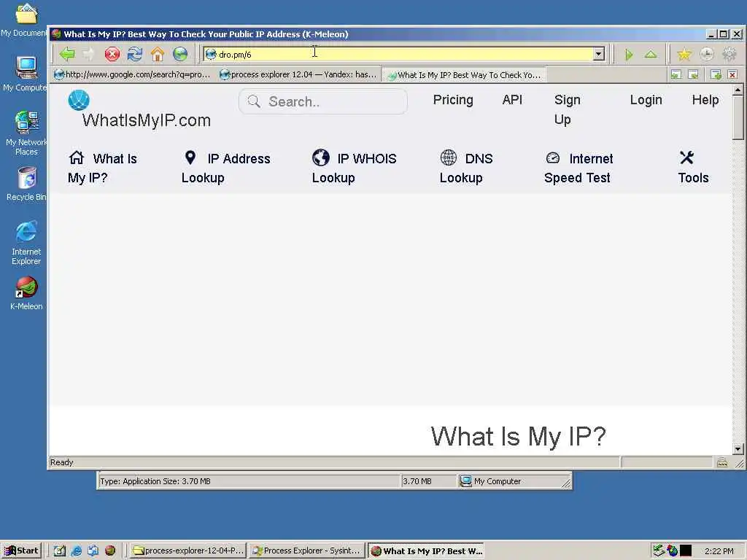Open the IP WHOIS Lookup link
This screenshot has height=560, width=747.
point(354,168)
